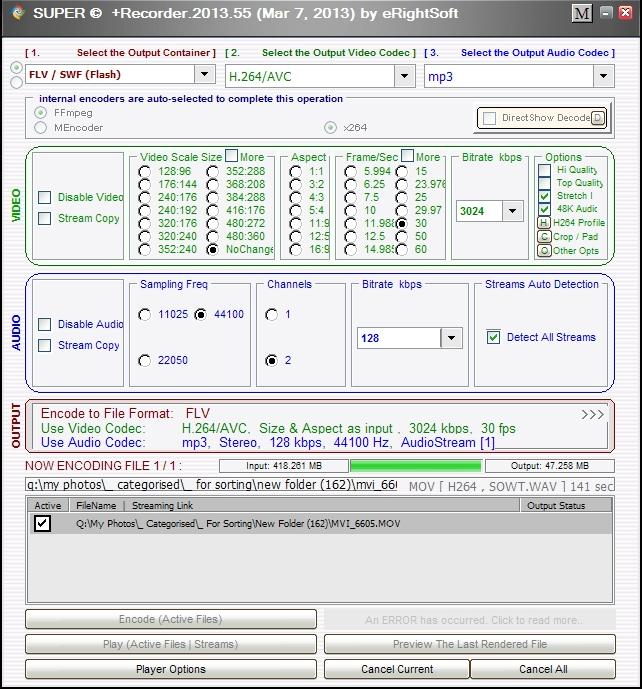Click the Input: 418.261 MB readout
This screenshot has width=642, height=689.
coord(284,466)
